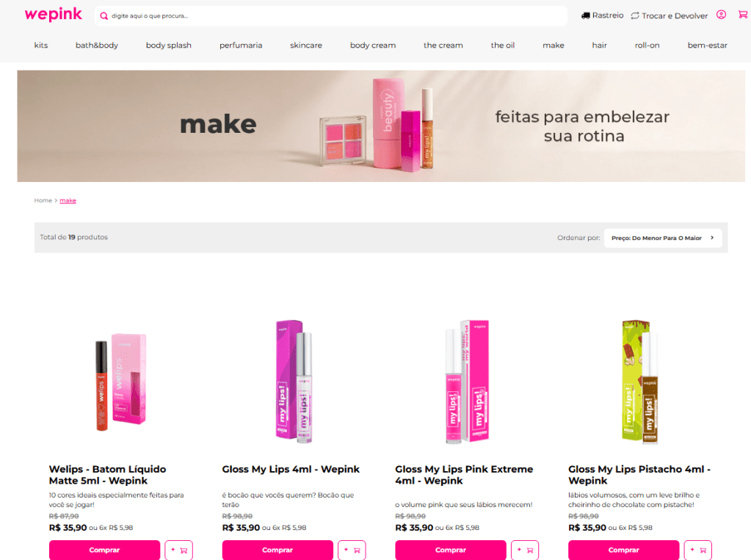The width and height of the screenshot is (751, 560).
Task: Add Gloss My Lips 4ml to cart icon
Action: point(352,550)
